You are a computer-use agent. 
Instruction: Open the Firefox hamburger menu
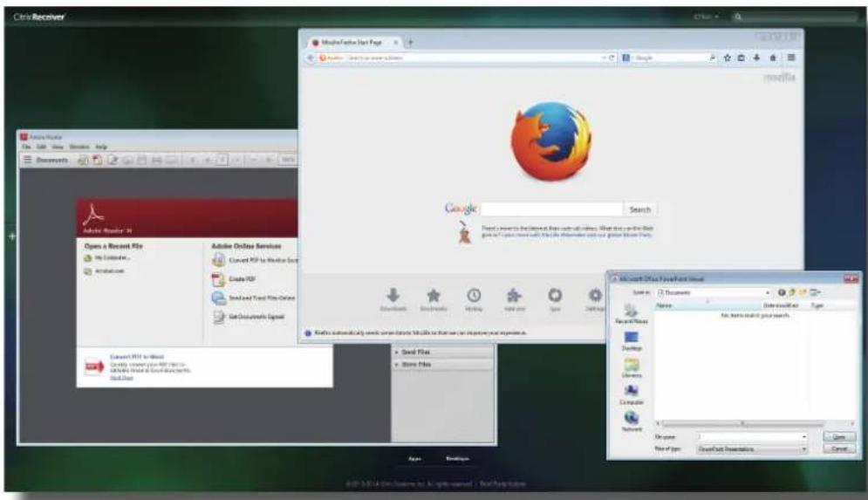click(x=791, y=58)
